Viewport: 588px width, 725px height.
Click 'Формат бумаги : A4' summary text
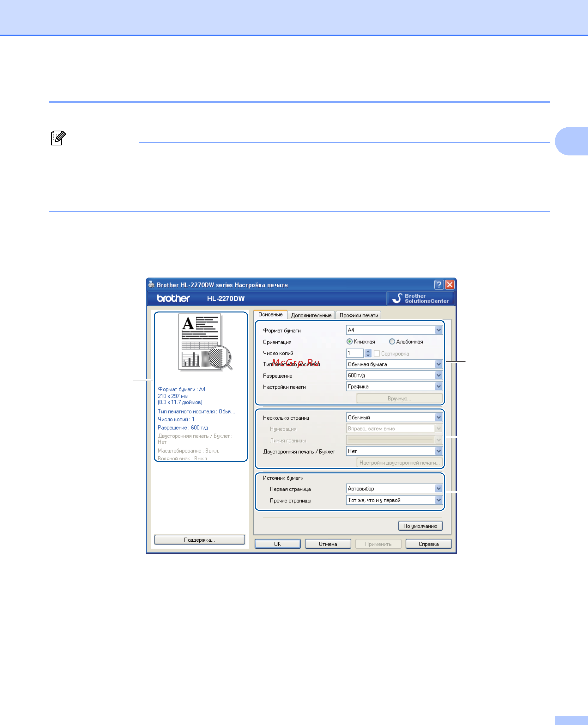pos(182,389)
